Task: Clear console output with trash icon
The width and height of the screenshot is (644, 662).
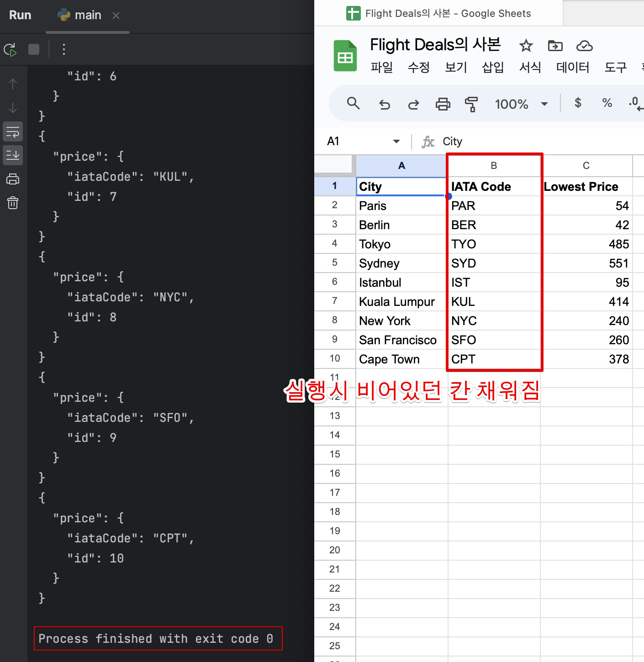Action: pyautogui.click(x=13, y=203)
